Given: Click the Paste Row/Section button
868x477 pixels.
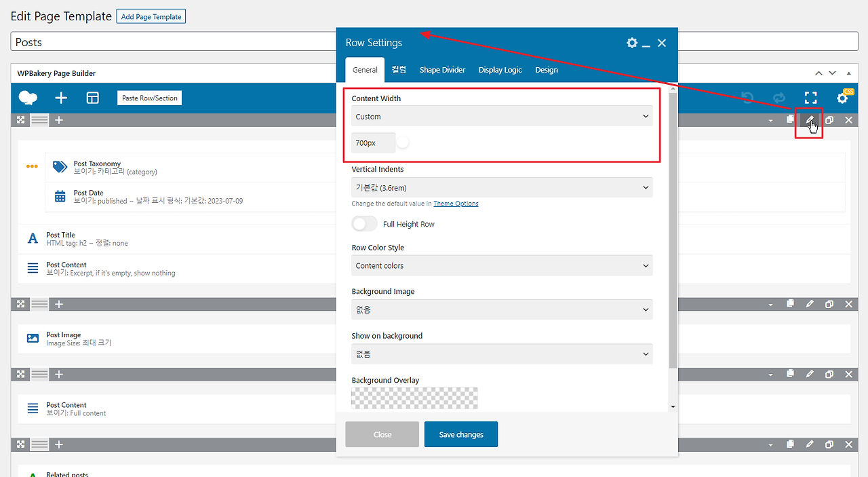Looking at the screenshot, I should (x=150, y=98).
